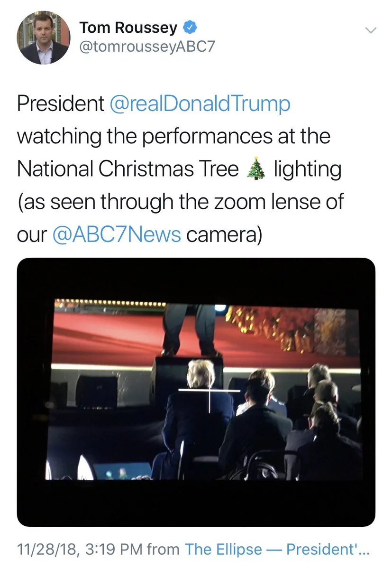
Task: Click the word 'President' starting the tweet
Action: [61, 104]
